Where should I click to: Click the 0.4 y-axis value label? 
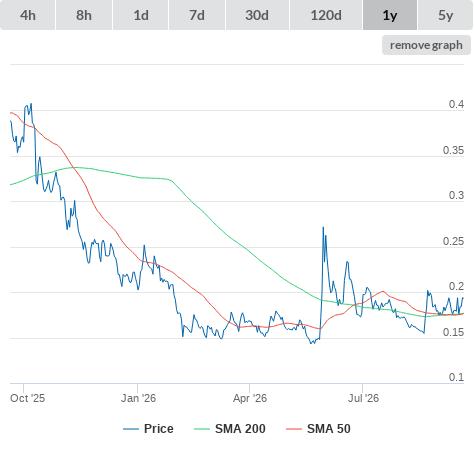point(456,104)
